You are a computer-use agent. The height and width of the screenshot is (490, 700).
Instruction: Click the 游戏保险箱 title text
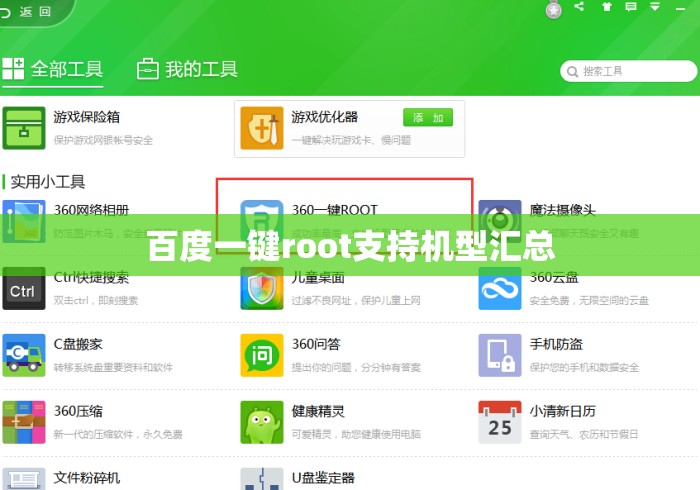pos(87,117)
